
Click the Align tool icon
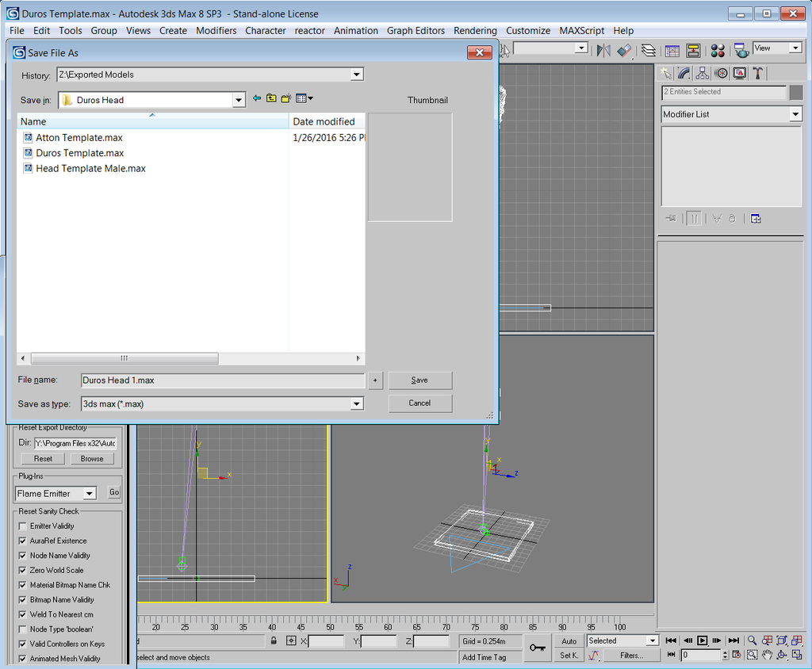tap(625, 50)
